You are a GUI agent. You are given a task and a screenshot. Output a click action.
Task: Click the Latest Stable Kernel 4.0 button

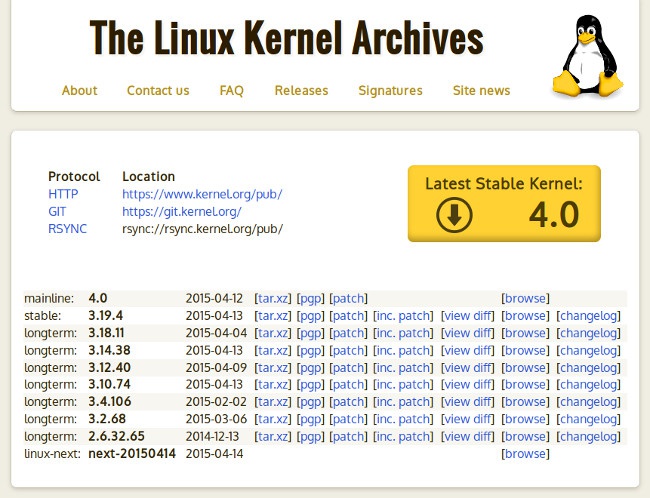[x=504, y=203]
